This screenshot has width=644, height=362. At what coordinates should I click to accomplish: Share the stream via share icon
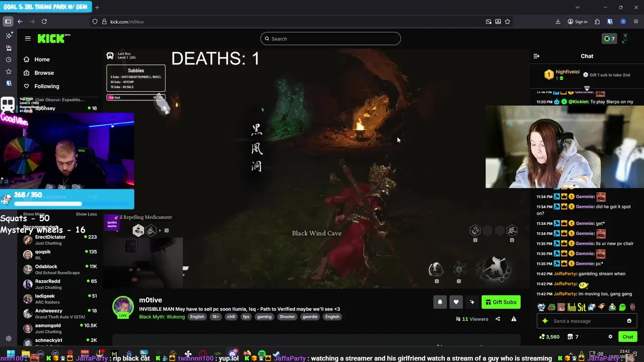click(x=498, y=319)
